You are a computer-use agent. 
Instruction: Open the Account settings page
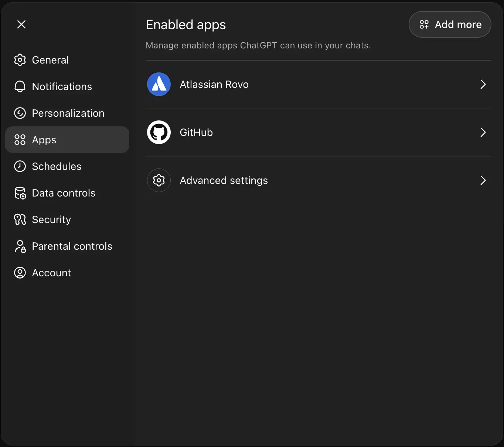pos(51,273)
